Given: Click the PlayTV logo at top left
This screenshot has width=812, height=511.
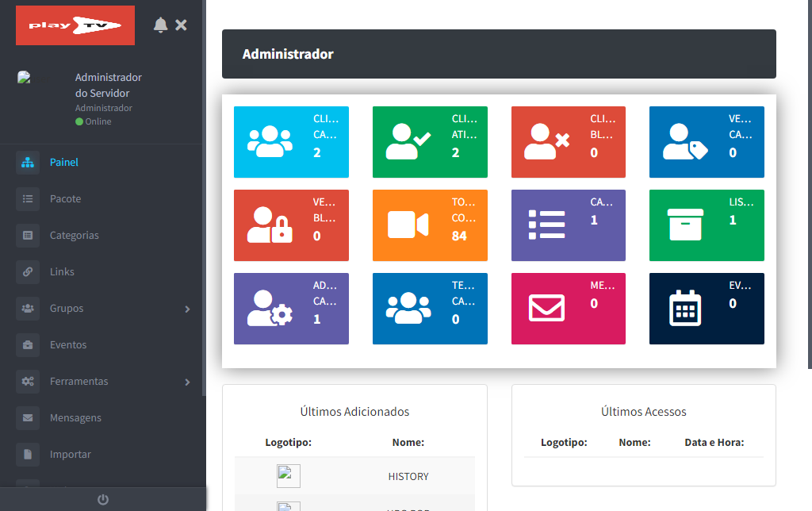Looking at the screenshot, I should tap(75, 25).
